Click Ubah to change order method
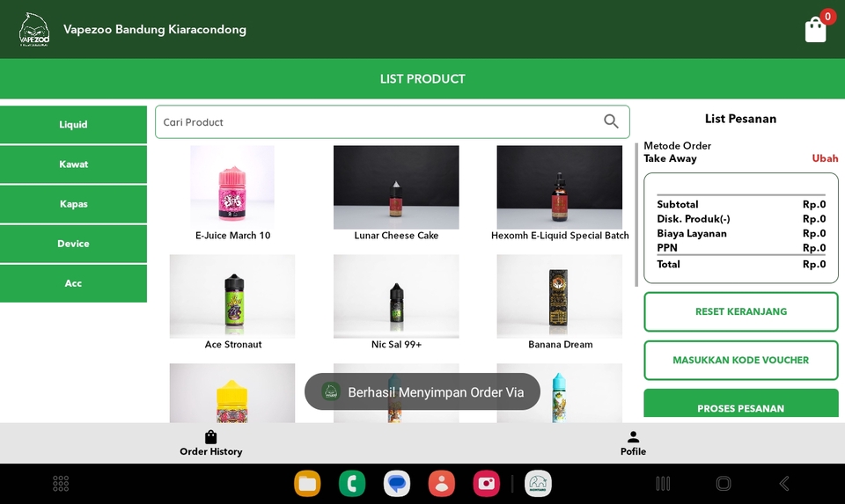845x504 pixels. [825, 158]
